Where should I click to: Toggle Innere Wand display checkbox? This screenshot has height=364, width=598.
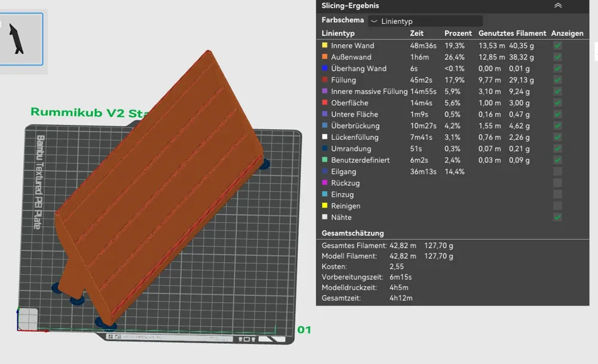(557, 45)
